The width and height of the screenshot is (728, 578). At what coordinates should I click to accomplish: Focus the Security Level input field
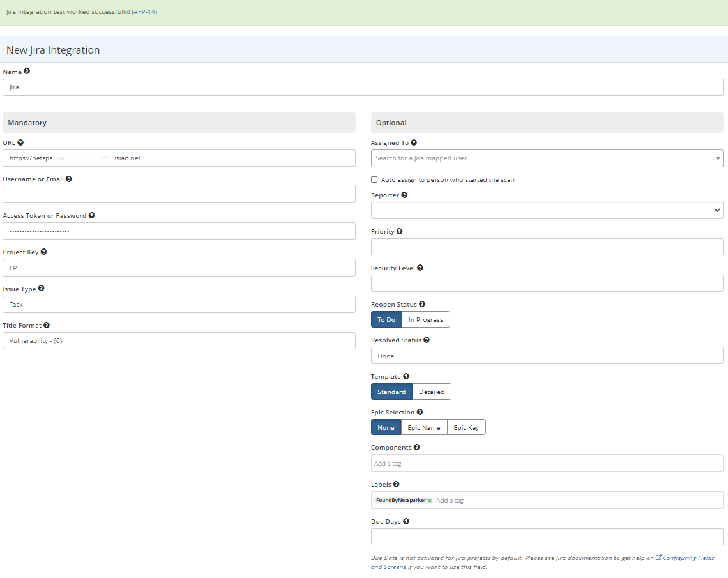pyautogui.click(x=547, y=283)
